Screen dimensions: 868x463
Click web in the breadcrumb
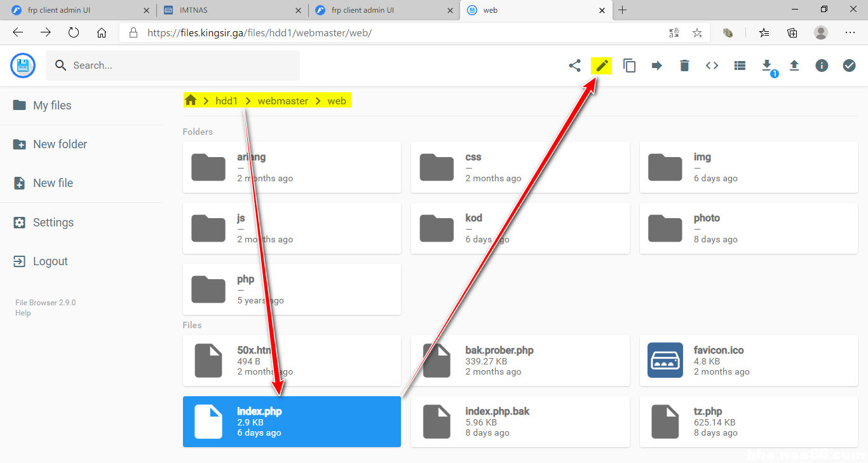pos(337,101)
